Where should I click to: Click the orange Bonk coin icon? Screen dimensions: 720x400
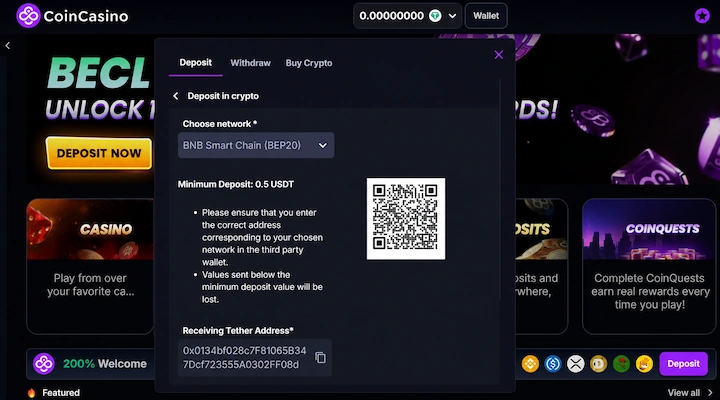coord(644,364)
